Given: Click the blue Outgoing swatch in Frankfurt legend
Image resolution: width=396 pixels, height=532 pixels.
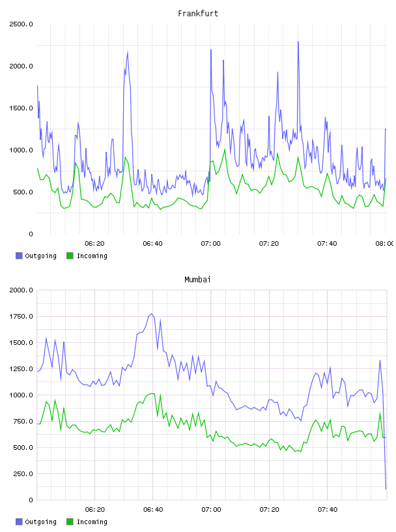Looking at the screenshot, I should coord(19,256).
